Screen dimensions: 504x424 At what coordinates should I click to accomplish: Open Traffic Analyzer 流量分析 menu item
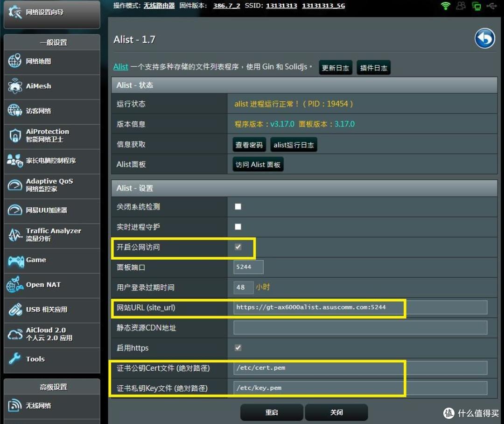click(52, 235)
